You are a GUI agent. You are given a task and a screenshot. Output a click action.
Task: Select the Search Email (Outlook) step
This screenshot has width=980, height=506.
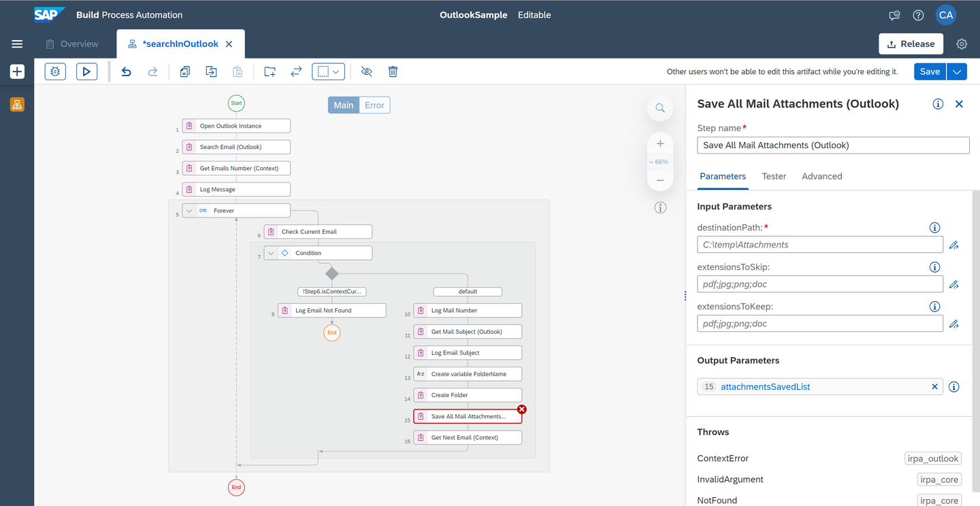[236, 147]
